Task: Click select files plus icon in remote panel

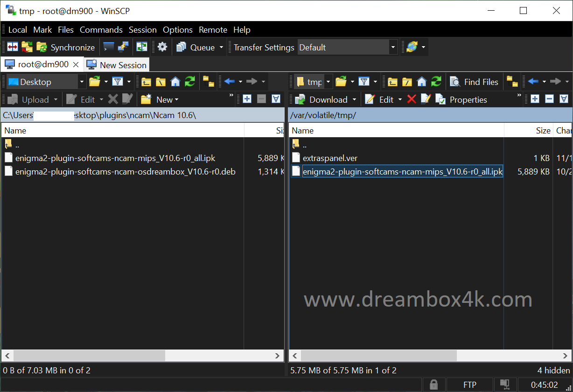Action: (535, 99)
